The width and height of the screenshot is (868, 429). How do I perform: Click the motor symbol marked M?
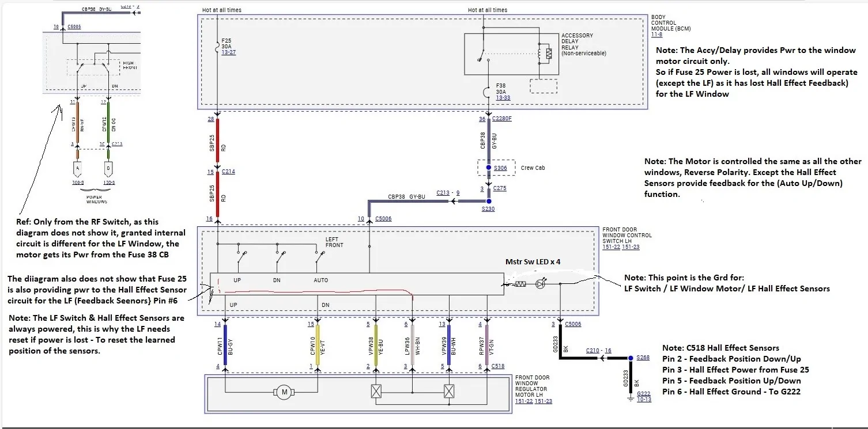click(x=284, y=393)
